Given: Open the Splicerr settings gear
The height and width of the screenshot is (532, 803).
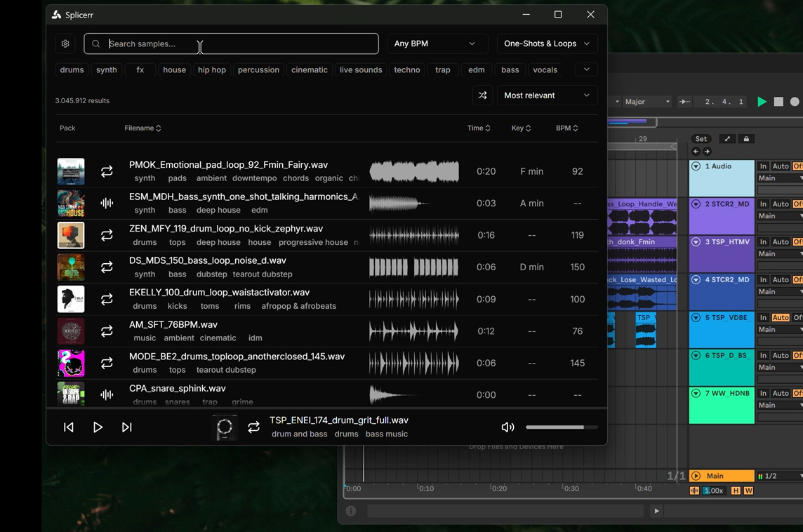Looking at the screenshot, I should click(x=65, y=44).
